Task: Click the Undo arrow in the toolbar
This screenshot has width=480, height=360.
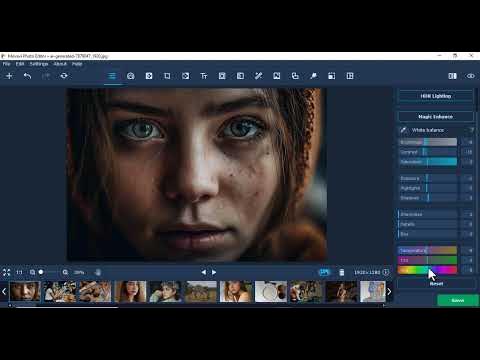Action: tap(27, 76)
